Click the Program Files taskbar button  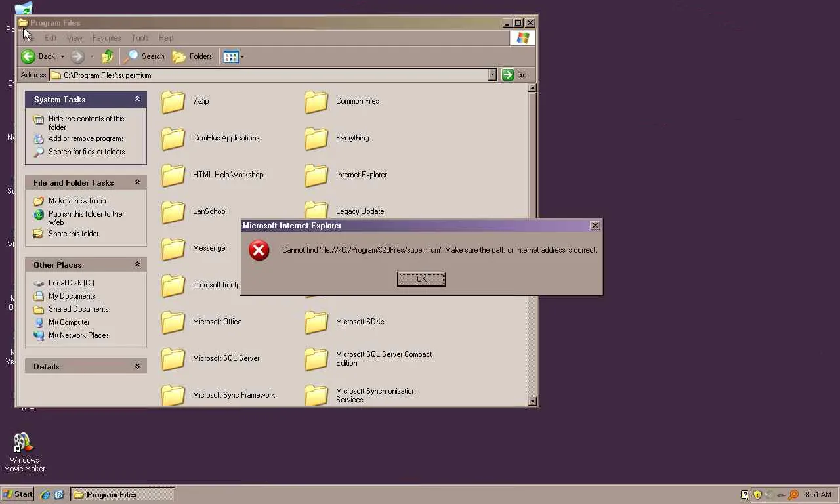123,494
